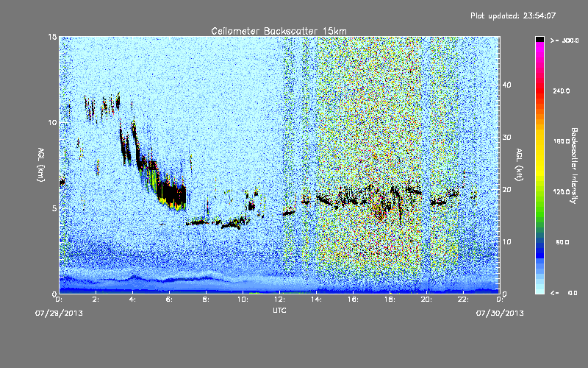Click the '20:' hour tick on the x-axis

coord(426,300)
